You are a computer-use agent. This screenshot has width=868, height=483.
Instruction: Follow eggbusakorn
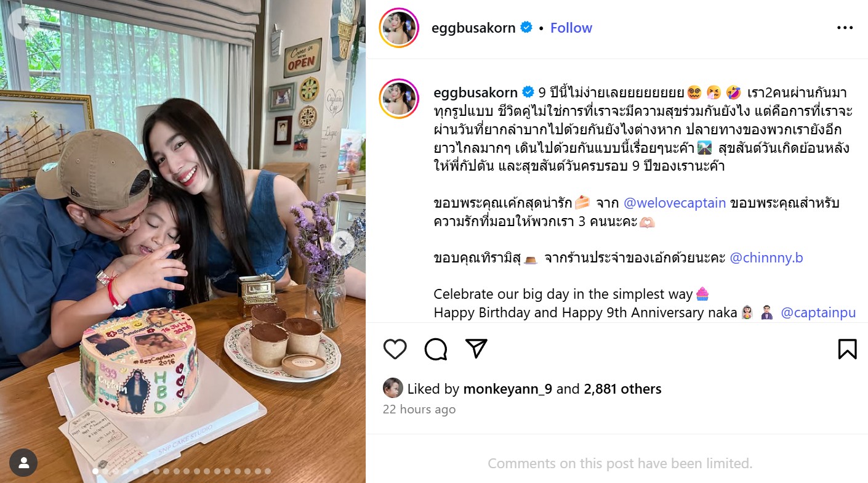pos(571,28)
